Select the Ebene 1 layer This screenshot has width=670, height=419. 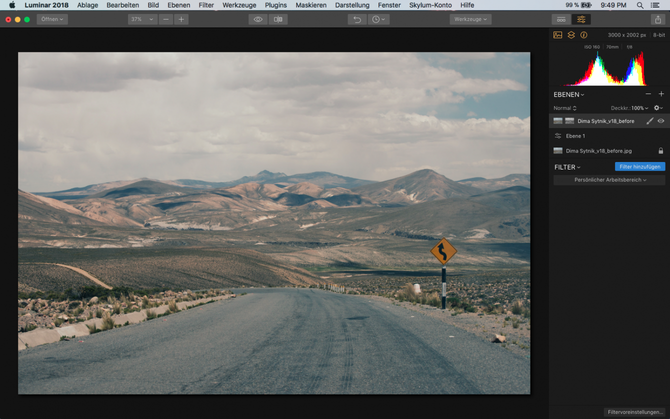[609, 136]
